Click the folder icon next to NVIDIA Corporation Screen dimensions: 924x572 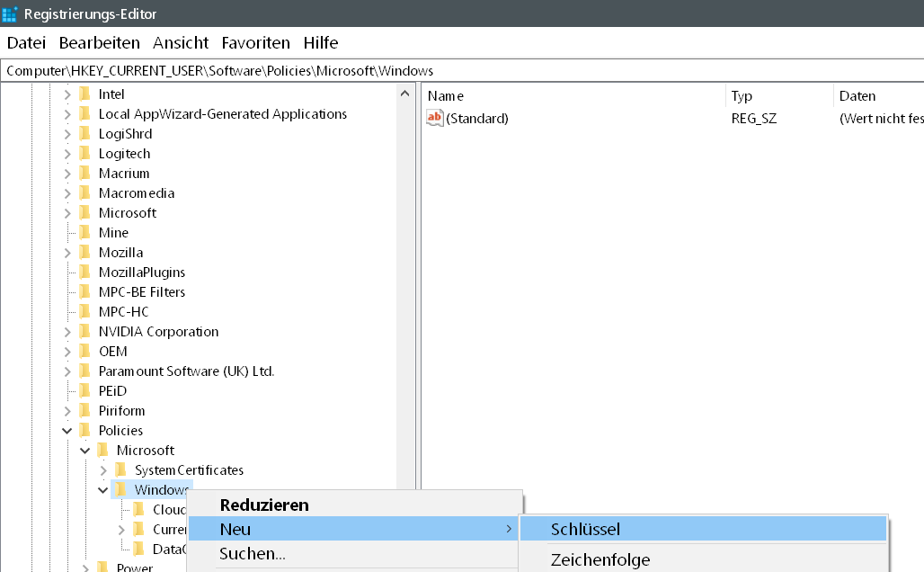(85, 332)
